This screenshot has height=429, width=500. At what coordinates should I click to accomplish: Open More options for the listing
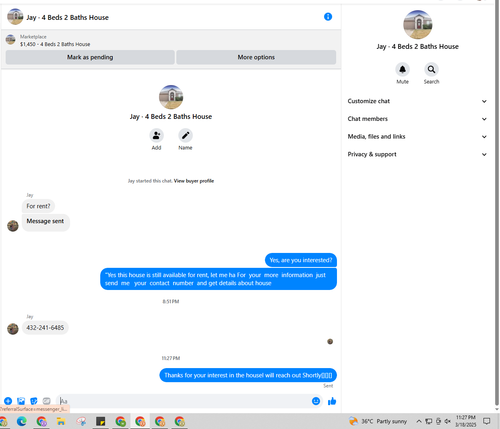pos(256,57)
